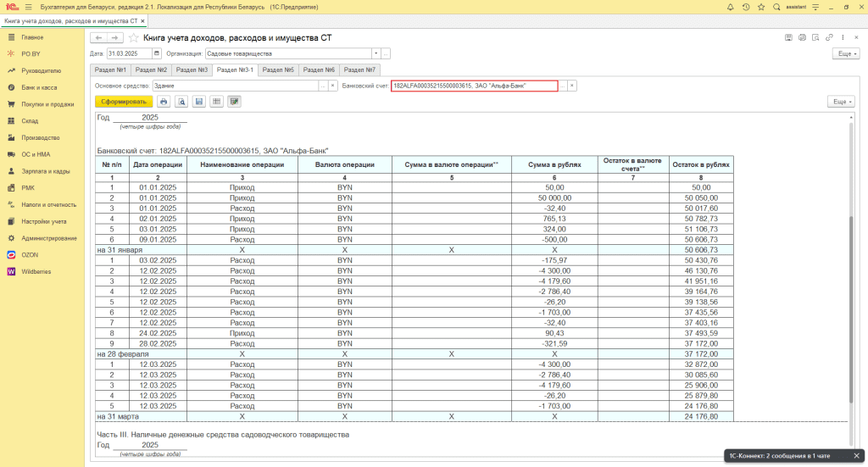Switch to Раздел №2 tab

tap(151, 69)
